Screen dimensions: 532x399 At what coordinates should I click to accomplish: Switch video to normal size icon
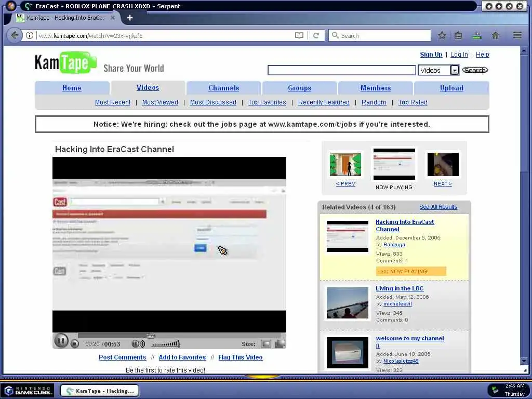[266, 344]
